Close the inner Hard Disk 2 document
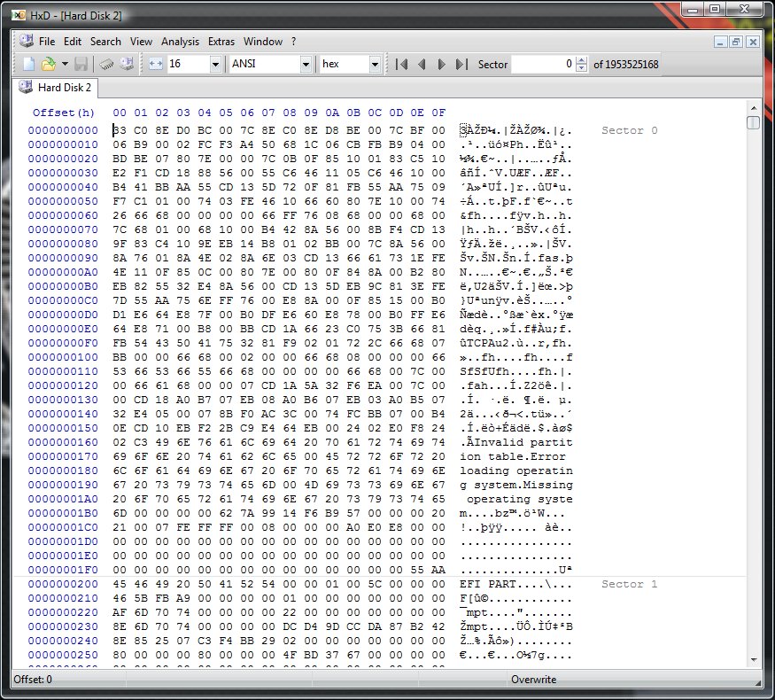The width and height of the screenshot is (775, 700). 752,42
